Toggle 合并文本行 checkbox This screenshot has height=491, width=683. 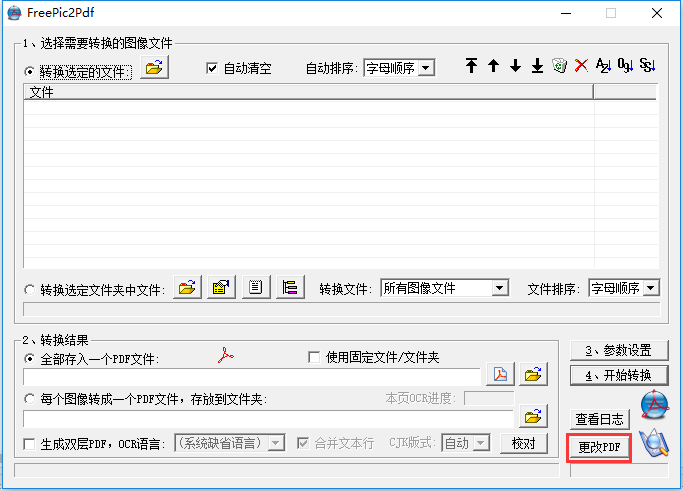[x=303, y=444]
